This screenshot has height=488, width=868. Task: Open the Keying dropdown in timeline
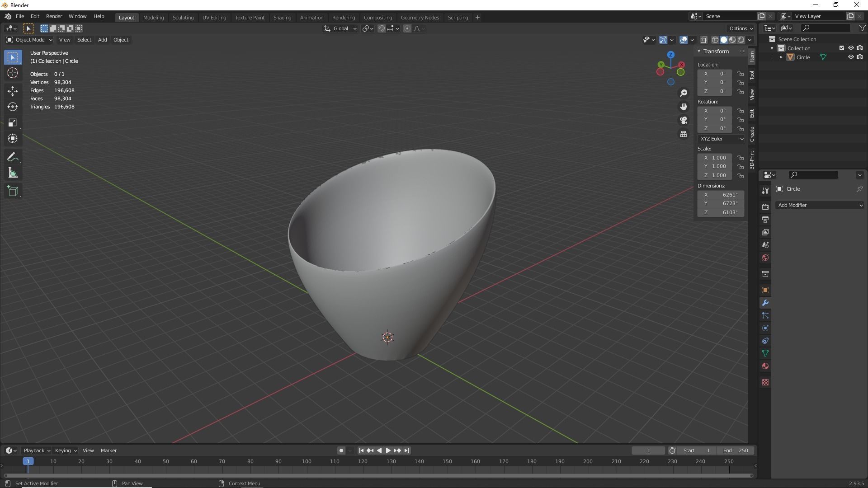point(66,450)
